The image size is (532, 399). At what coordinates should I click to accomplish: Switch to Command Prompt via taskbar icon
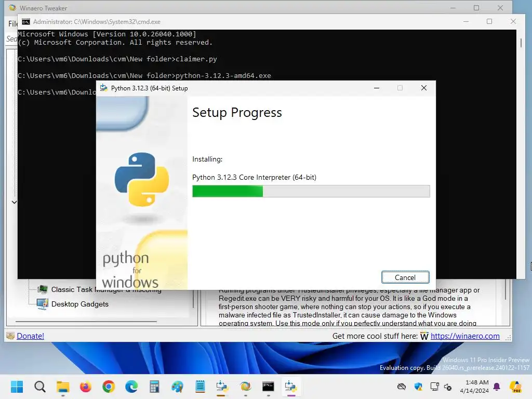(268, 387)
